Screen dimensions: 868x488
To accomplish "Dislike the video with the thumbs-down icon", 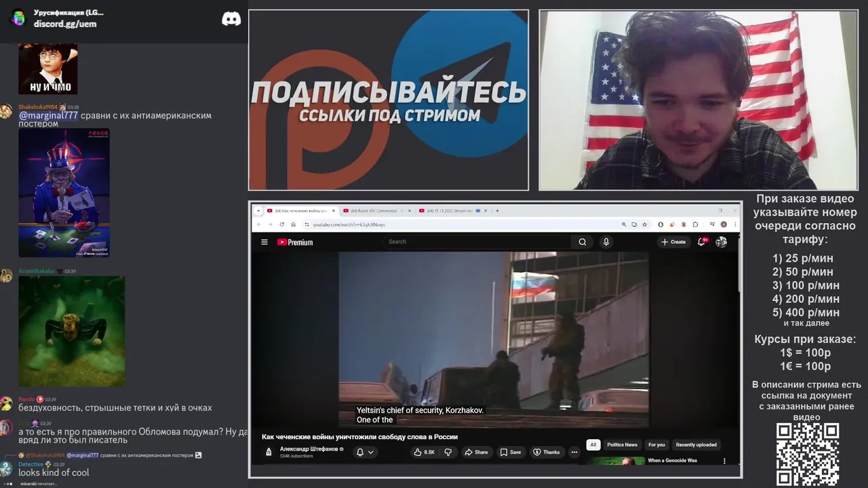I will [448, 452].
